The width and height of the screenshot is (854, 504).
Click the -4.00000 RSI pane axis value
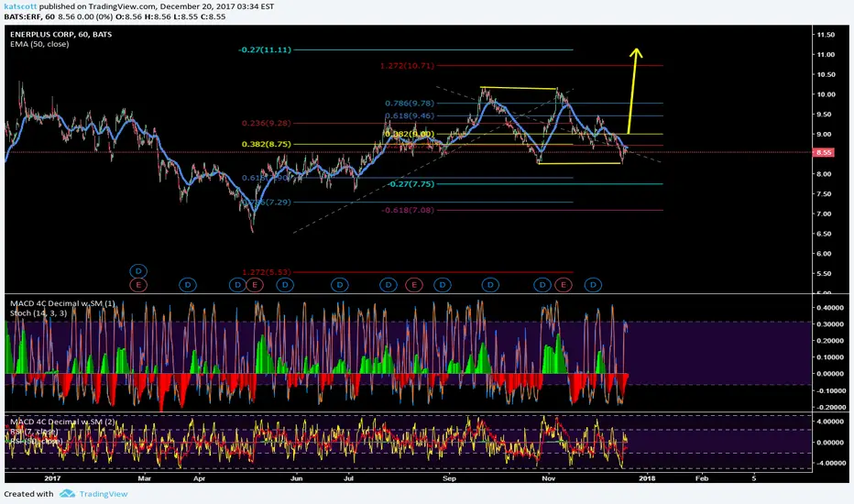(830, 463)
